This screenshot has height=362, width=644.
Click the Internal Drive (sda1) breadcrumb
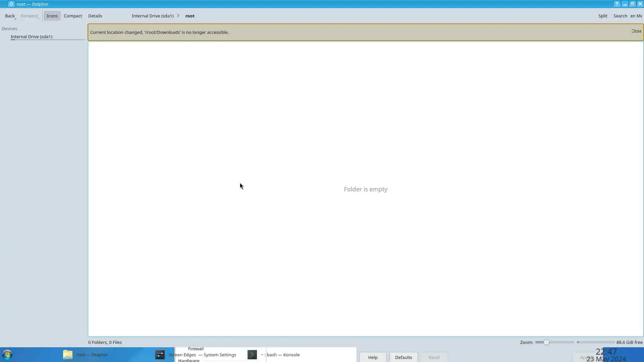[153, 16]
